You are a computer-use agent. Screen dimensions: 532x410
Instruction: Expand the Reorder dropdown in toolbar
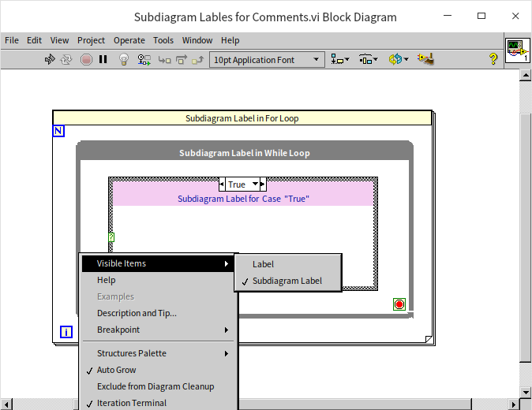pyautogui.click(x=398, y=59)
